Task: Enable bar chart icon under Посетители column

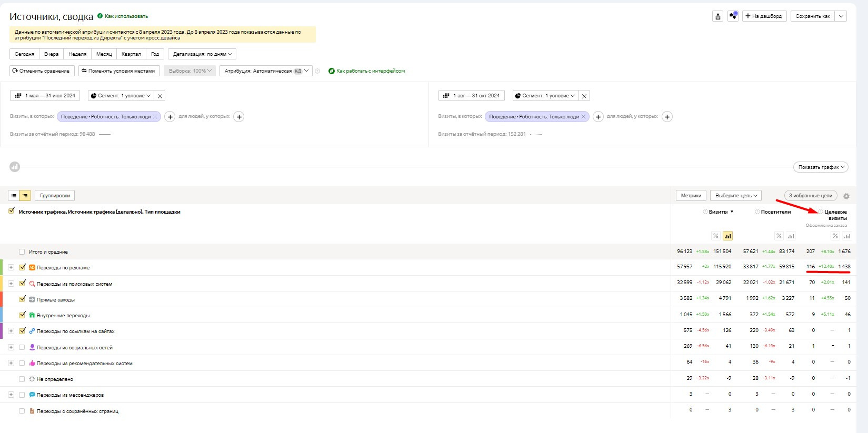Action: tap(791, 236)
